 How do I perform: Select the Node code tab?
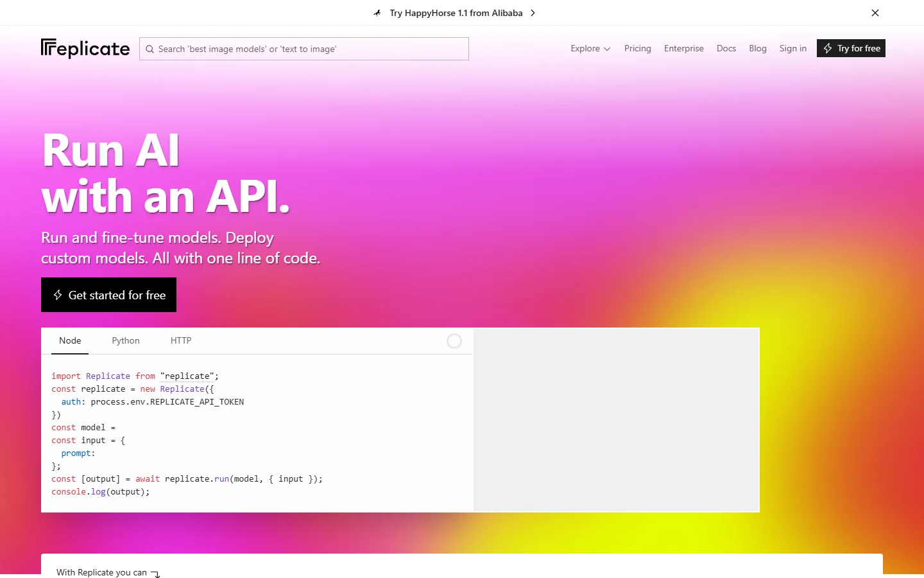70,341
